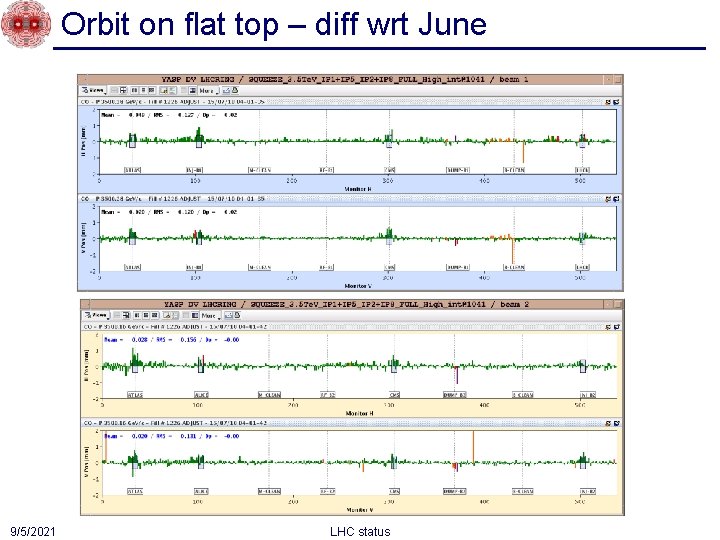Click the M-CLEAN label in beam 2 V plot
This screenshot has width=720, height=540.
tap(269, 491)
